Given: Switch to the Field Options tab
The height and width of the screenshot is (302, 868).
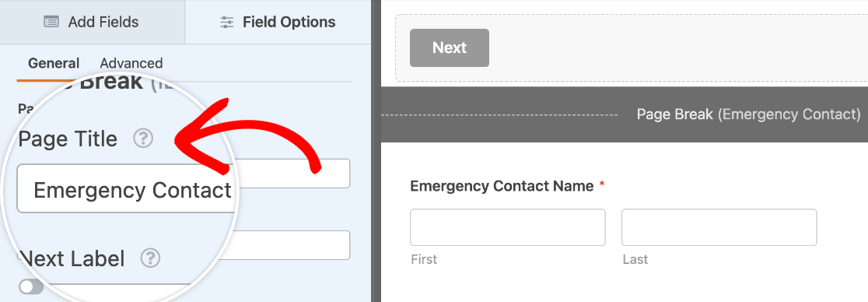Looking at the screenshot, I should click(278, 22).
